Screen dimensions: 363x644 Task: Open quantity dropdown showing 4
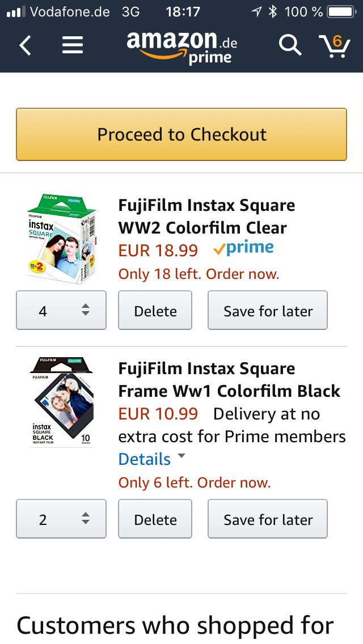(x=61, y=310)
